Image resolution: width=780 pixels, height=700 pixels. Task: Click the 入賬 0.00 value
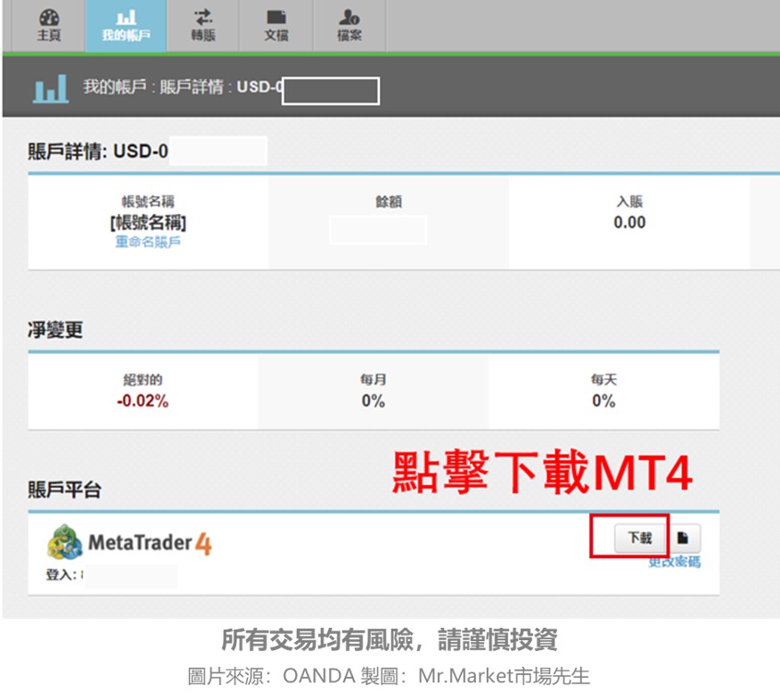pyautogui.click(x=629, y=222)
